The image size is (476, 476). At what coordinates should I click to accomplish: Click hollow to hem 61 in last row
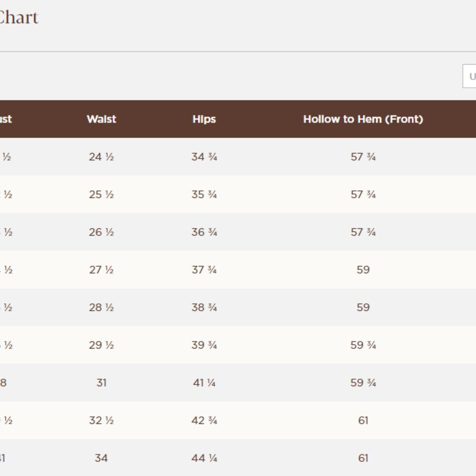[x=363, y=458]
